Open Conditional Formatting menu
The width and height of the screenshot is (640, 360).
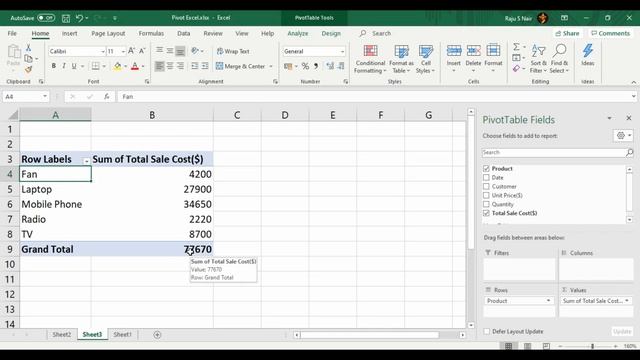pos(370,59)
